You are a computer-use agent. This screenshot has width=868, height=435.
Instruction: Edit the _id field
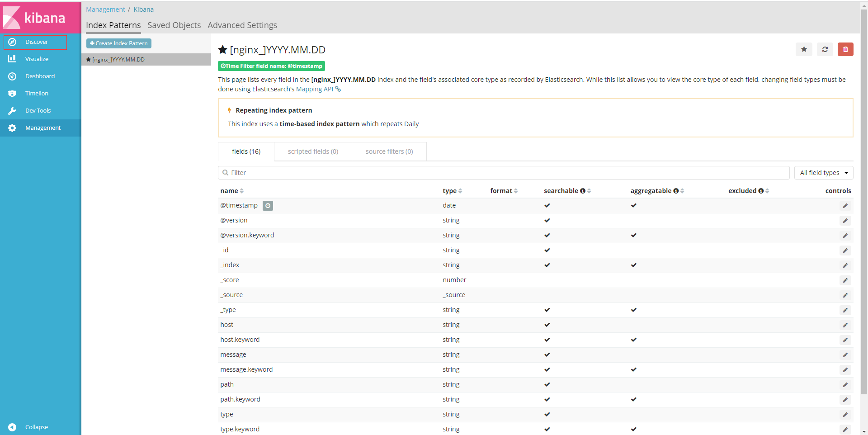845,251
